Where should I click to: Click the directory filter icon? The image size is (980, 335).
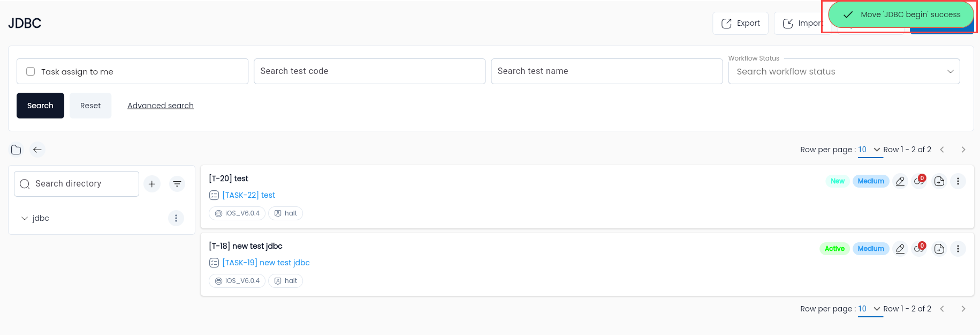coord(177,184)
